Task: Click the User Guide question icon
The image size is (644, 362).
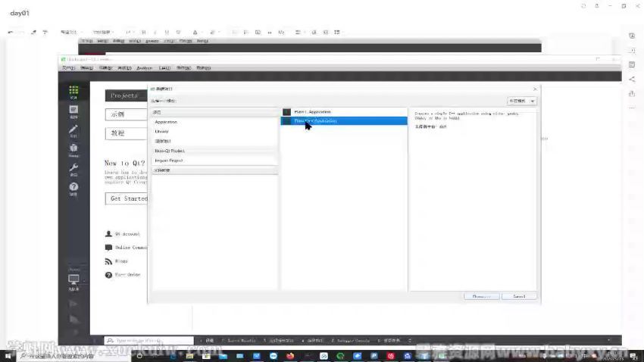Action: pyautogui.click(x=108, y=275)
